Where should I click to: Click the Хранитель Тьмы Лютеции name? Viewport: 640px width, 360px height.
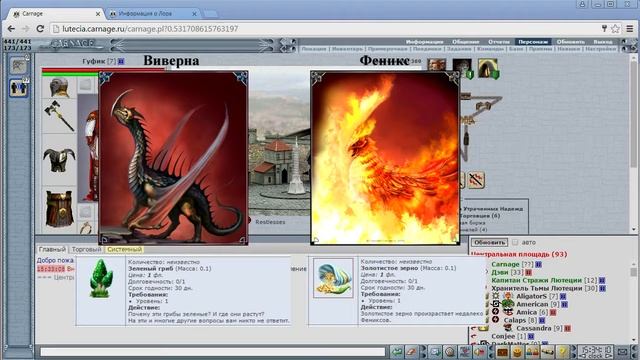pos(536,288)
